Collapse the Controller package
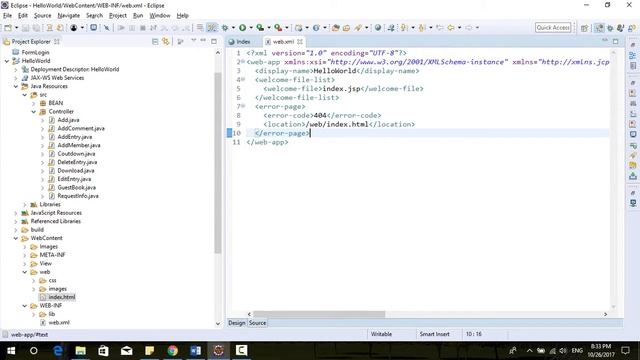The width and height of the screenshot is (640, 360). click(x=34, y=111)
